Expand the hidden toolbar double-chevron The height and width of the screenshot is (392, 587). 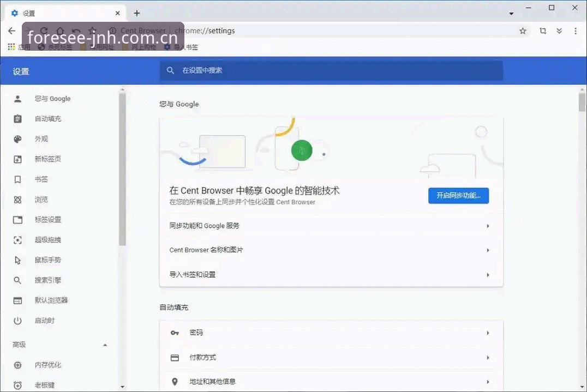(559, 31)
